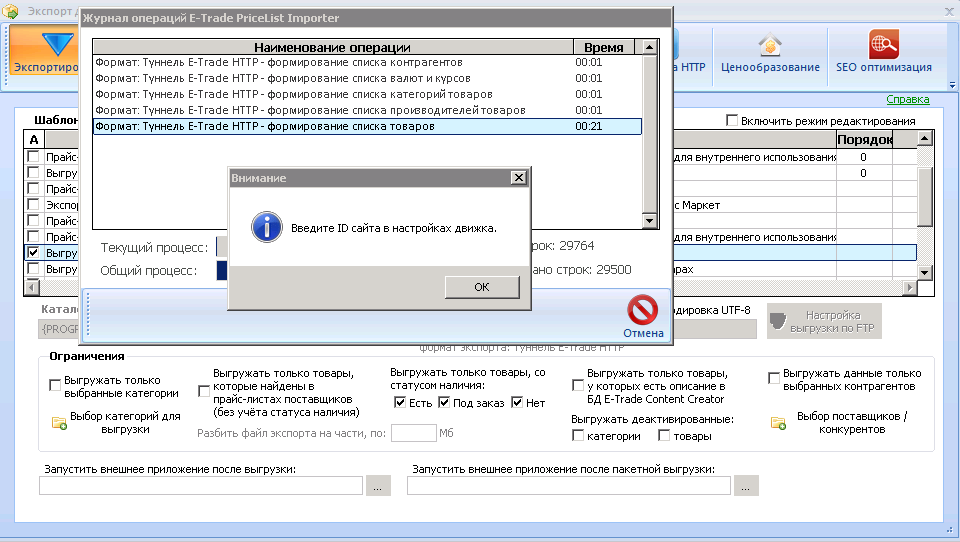The image size is (960, 542).
Task: Uncheck the Нет availability status
Action: tap(517, 402)
